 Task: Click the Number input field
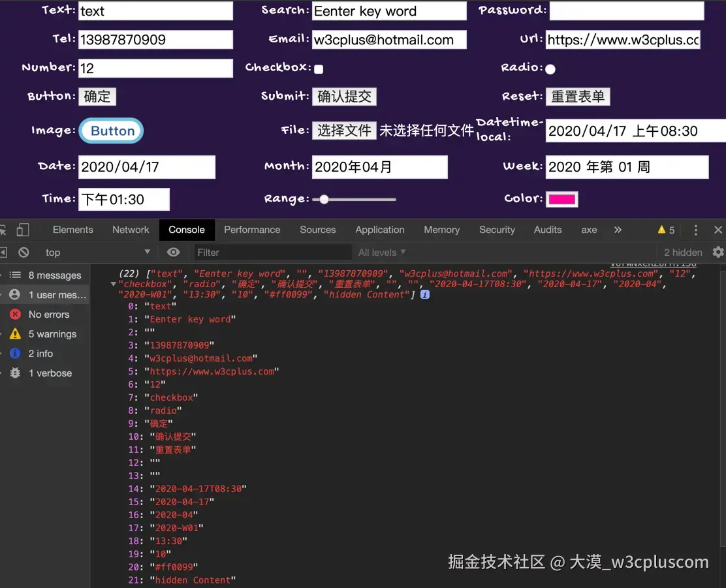point(155,68)
